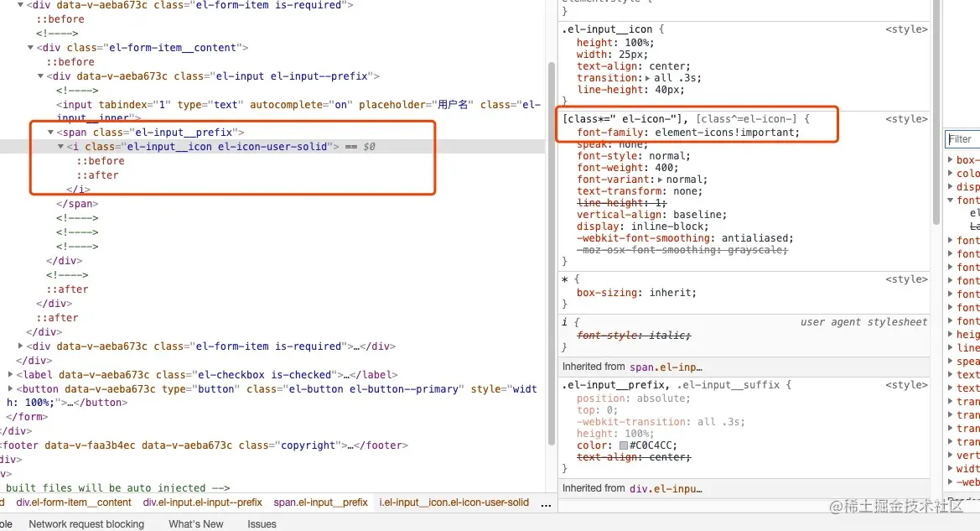Open <style> source of .el-input__prefix rule
The image size is (980, 531).
[906, 385]
